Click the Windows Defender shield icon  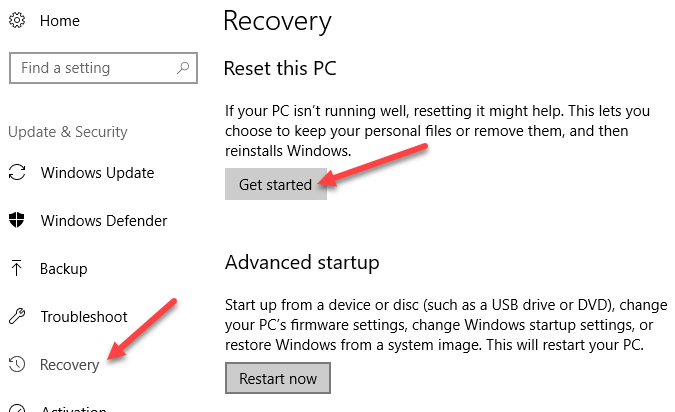16,221
